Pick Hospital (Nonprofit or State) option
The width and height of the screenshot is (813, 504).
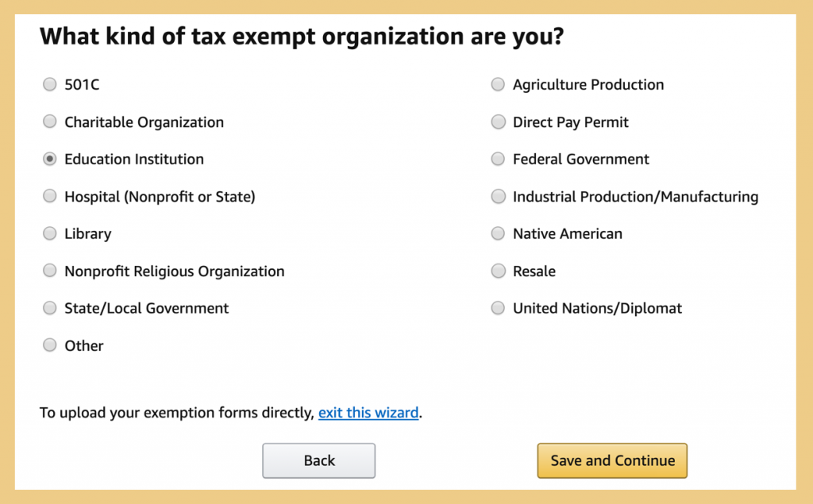[x=50, y=197]
